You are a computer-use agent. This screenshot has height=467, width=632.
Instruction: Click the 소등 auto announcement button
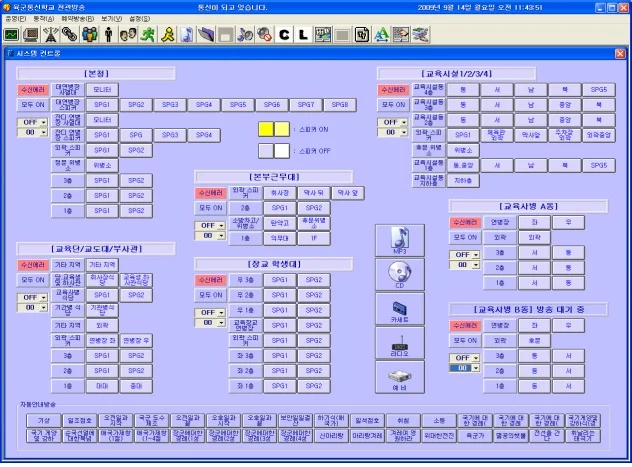pos(439,421)
